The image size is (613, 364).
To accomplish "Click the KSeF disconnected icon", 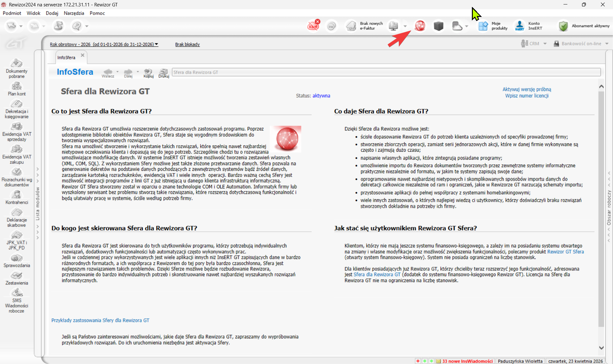I will click(314, 25).
